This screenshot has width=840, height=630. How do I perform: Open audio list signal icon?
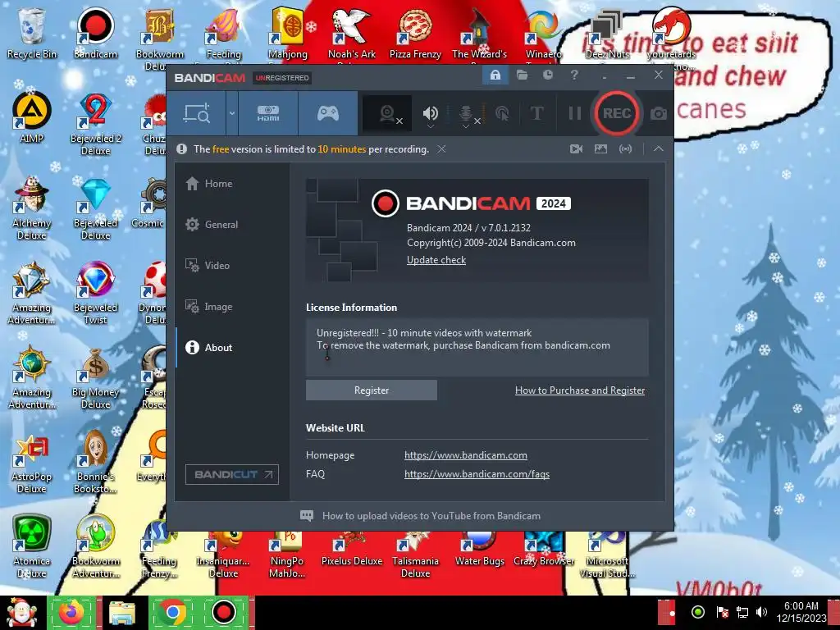pos(625,149)
